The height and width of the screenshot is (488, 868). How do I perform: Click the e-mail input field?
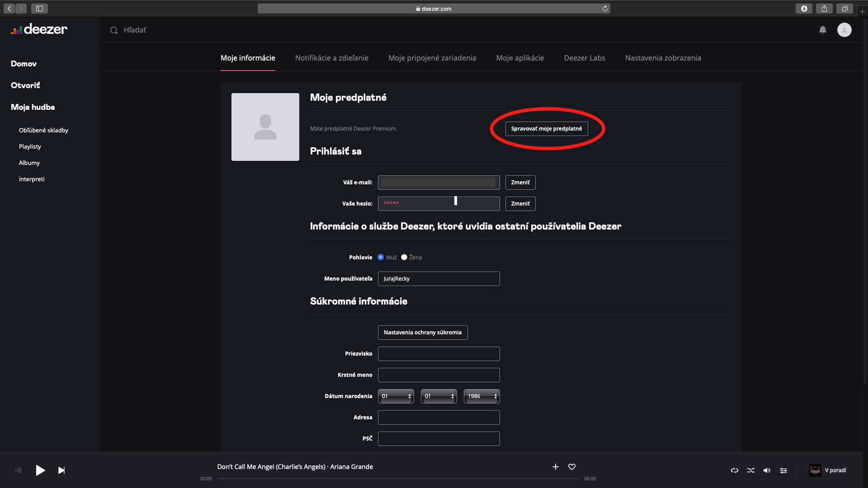point(439,183)
